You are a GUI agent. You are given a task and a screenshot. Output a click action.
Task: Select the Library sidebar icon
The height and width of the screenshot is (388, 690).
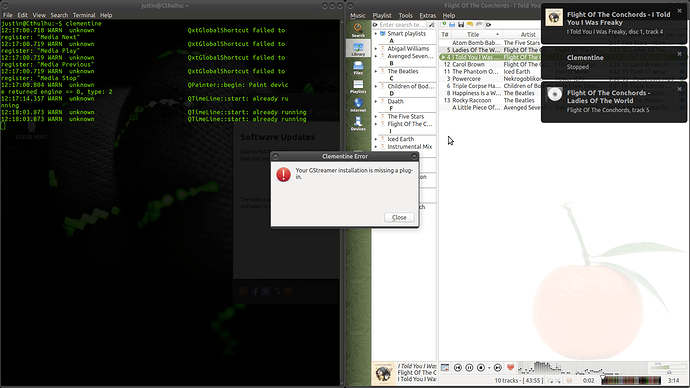point(358,48)
